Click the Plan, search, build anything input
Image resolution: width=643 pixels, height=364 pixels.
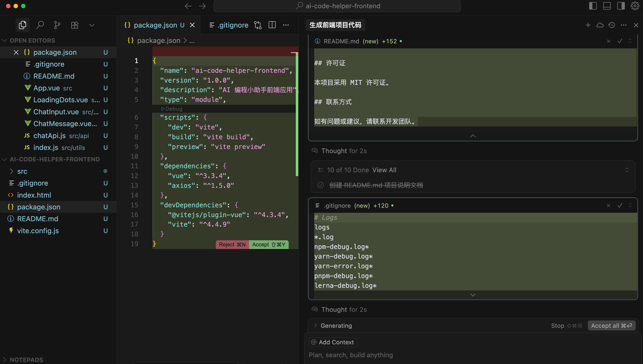tap(351, 355)
